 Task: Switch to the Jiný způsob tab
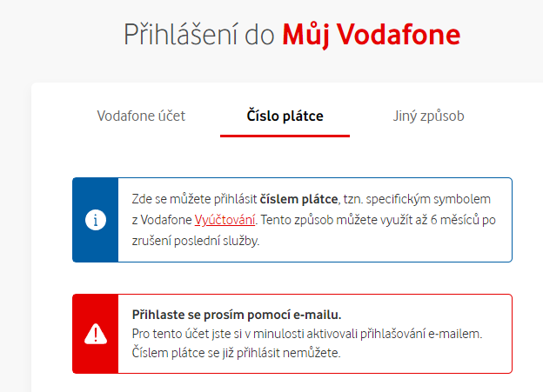pos(428,116)
